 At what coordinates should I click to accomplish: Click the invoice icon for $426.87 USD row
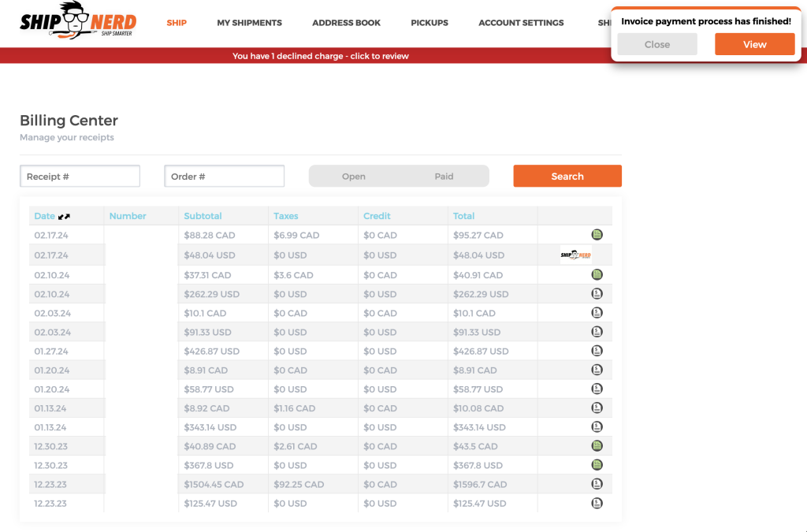[x=597, y=351]
